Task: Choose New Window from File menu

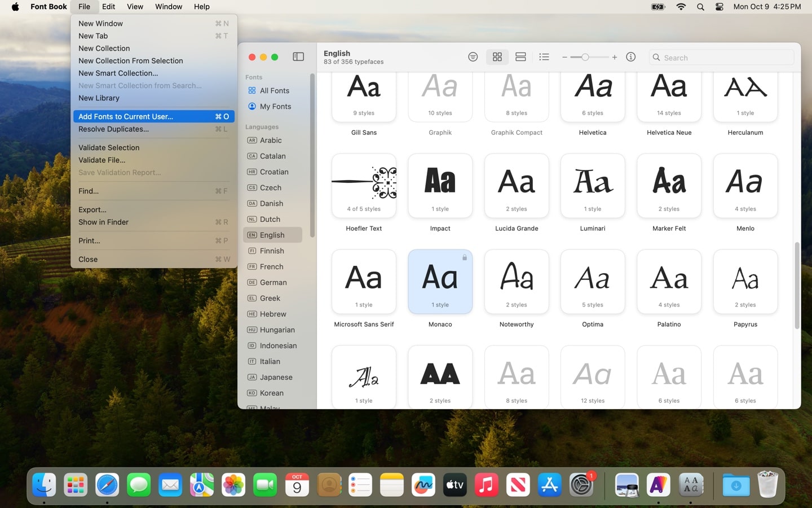Action: (x=154, y=23)
